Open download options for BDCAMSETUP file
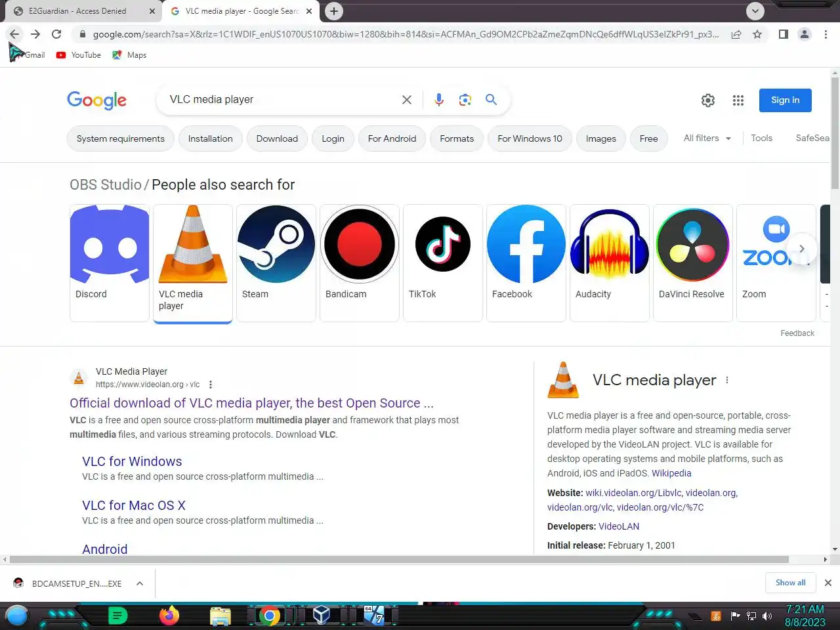 (x=140, y=583)
